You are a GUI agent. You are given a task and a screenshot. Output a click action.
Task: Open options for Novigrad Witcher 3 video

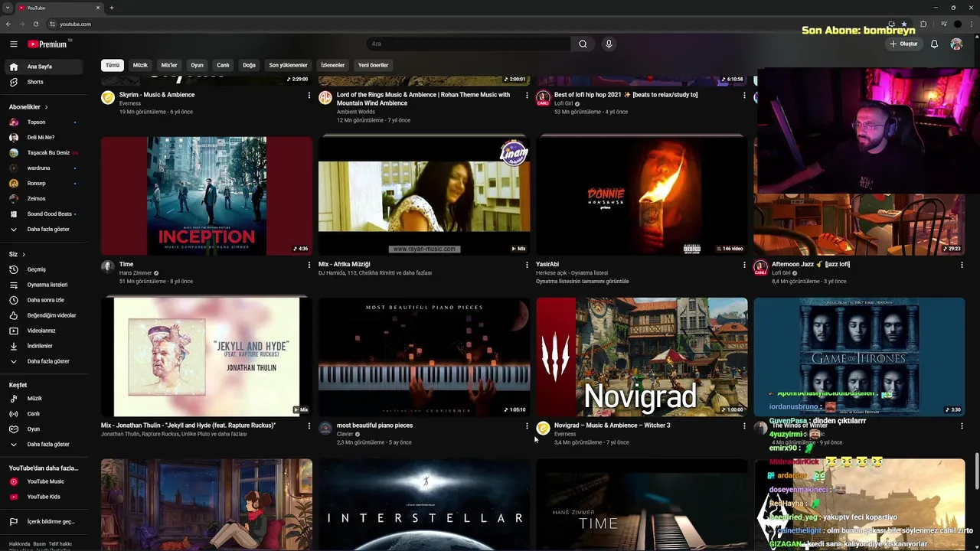click(x=744, y=426)
